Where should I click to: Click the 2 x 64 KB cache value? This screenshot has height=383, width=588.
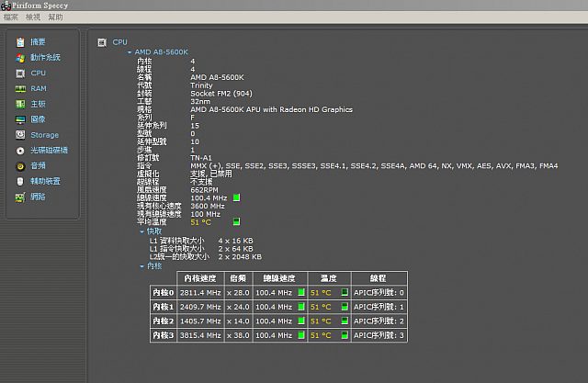235,249
